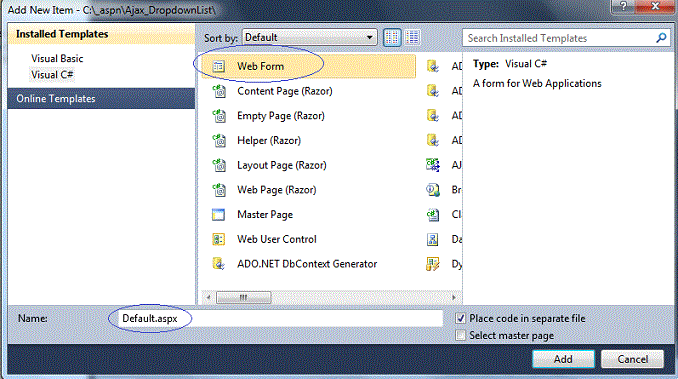Click the Content Page (Razor) icon
This screenshot has height=379, width=678.
coord(219,91)
